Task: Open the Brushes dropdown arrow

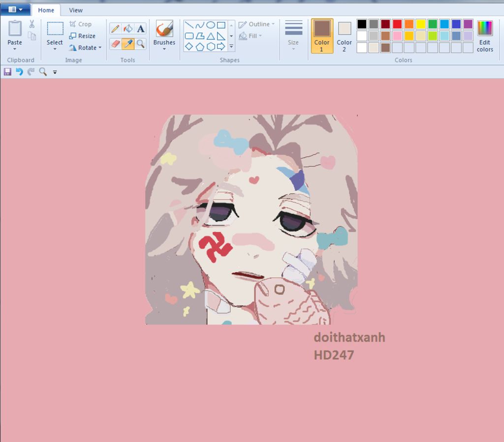Action: tap(164, 49)
